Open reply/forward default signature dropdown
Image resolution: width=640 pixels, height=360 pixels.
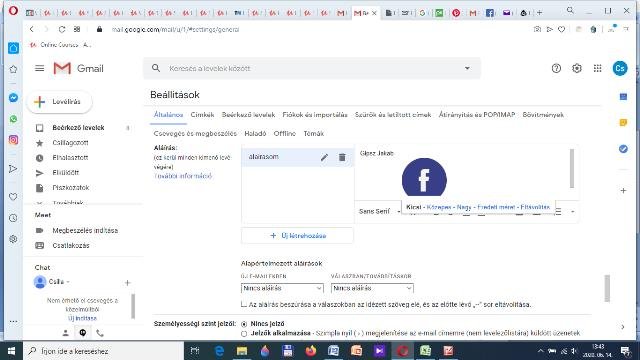[372, 288]
